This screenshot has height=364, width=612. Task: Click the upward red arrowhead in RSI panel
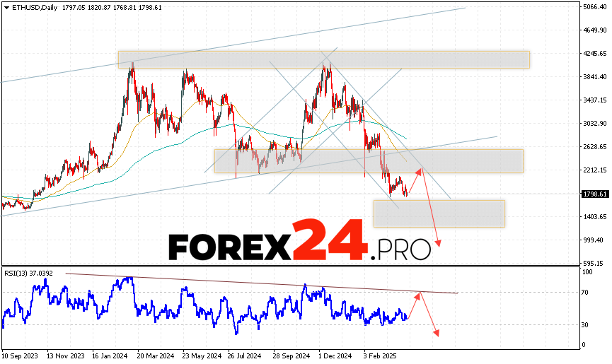[x=420, y=293]
